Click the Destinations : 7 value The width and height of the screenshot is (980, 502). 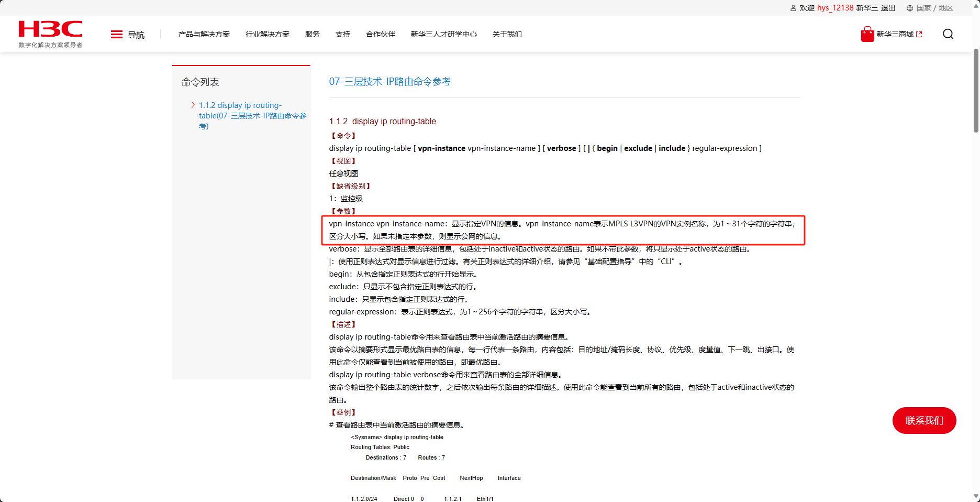pyautogui.click(x=386, y=457)
